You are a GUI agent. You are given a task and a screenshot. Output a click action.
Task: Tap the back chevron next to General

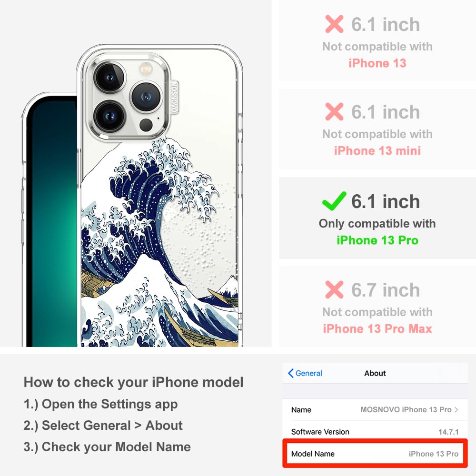pyautogui.click(x=290, y=373)
